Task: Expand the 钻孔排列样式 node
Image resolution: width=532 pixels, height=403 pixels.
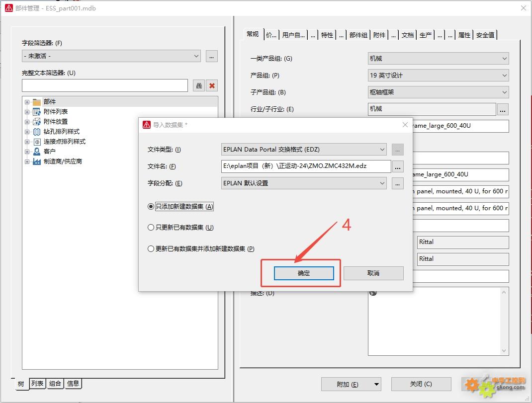Action: pos(27,132)
